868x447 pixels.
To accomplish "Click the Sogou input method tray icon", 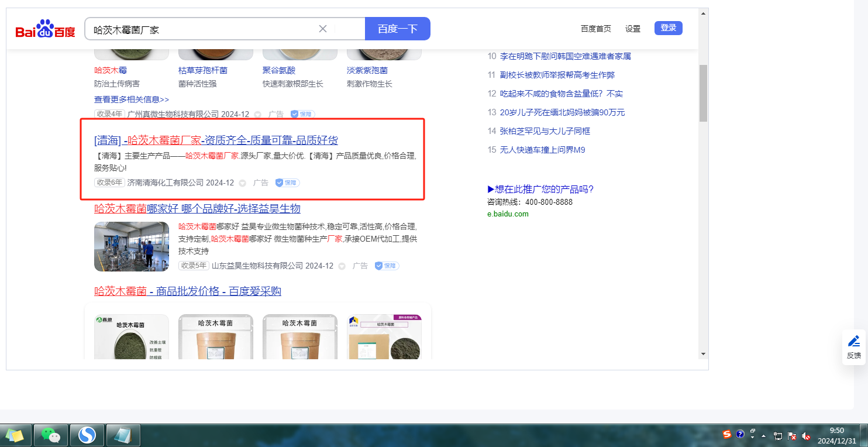I will pyautogui.click(x=726, y=434).
